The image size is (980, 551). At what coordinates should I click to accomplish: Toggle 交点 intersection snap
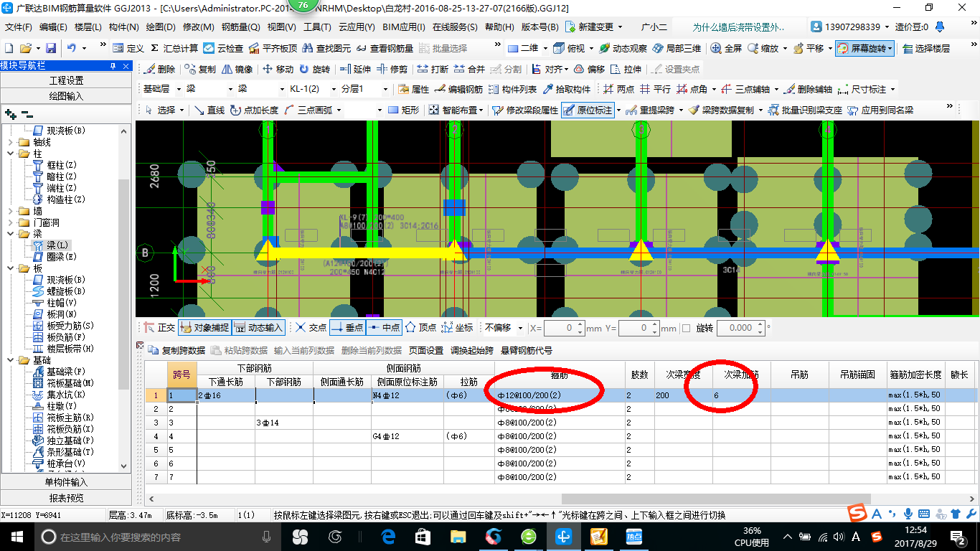pyautogui.click(x=311, y=328)
